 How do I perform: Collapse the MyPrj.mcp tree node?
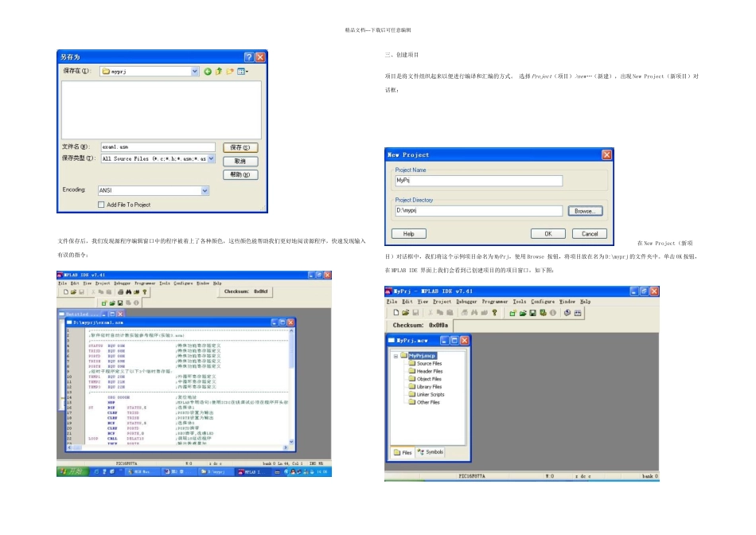[x=396, y=355]
